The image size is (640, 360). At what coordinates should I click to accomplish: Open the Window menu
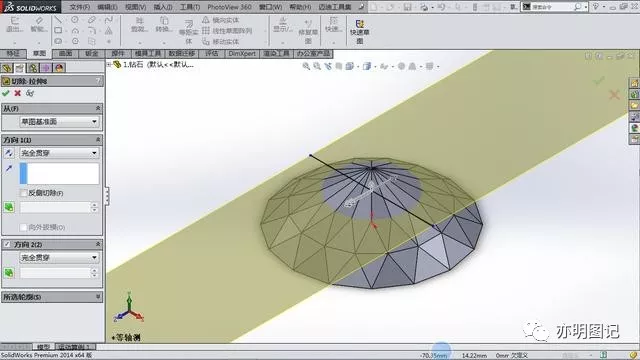[x=271, y=7]
